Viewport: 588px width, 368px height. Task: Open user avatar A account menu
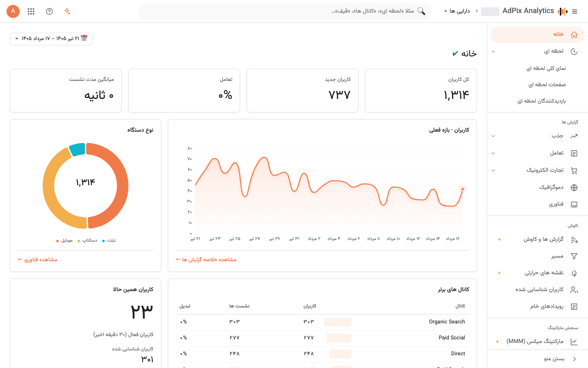tap(13, 11)
